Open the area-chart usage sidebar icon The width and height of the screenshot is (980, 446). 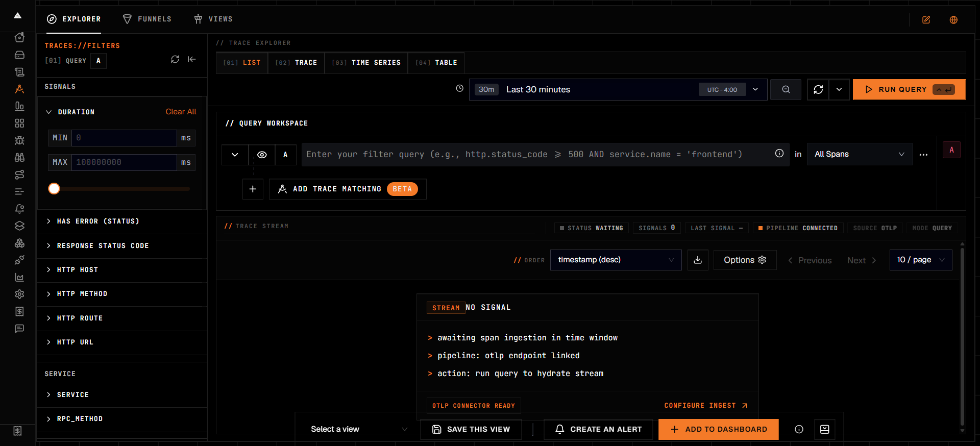pos(19,277)
